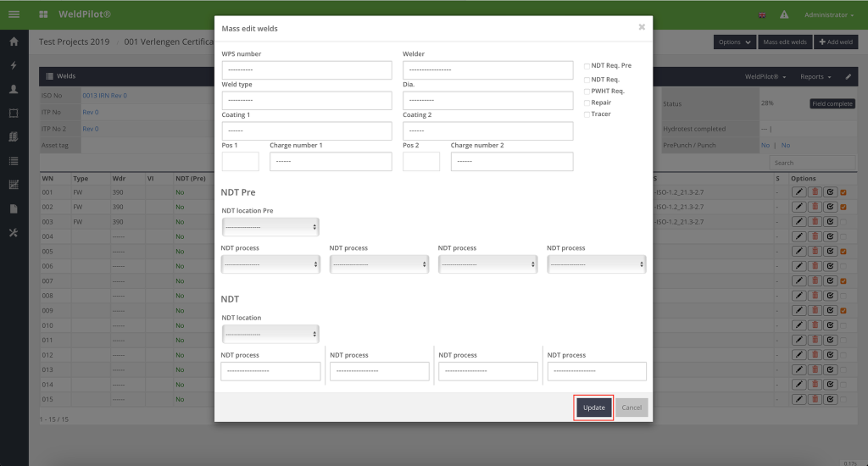Click the hamburger menu icon

coord(14,14)
